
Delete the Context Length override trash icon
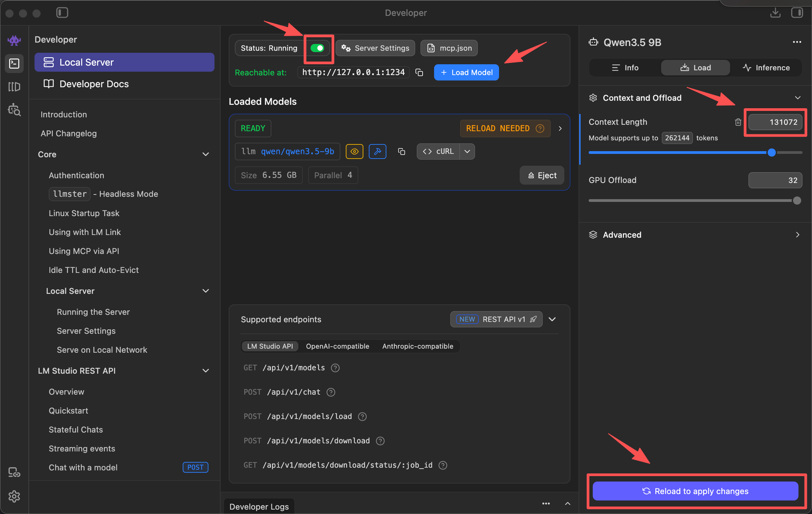[738, 122]
